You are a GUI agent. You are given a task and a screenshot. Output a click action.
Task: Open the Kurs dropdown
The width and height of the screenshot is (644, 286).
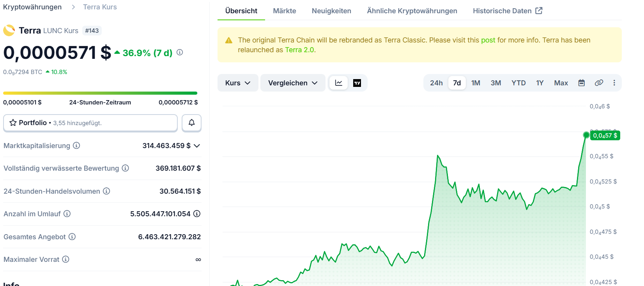pyautogui.click(x=238, y=83)
